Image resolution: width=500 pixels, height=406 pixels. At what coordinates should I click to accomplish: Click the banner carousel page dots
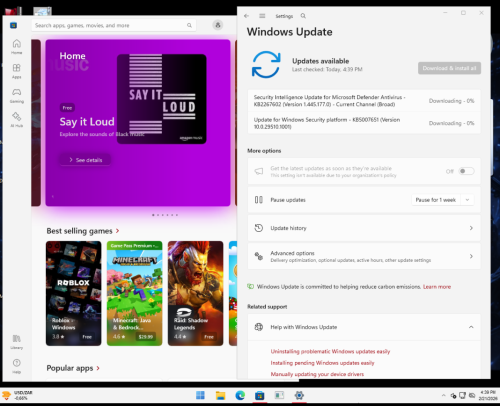(165, 215)
